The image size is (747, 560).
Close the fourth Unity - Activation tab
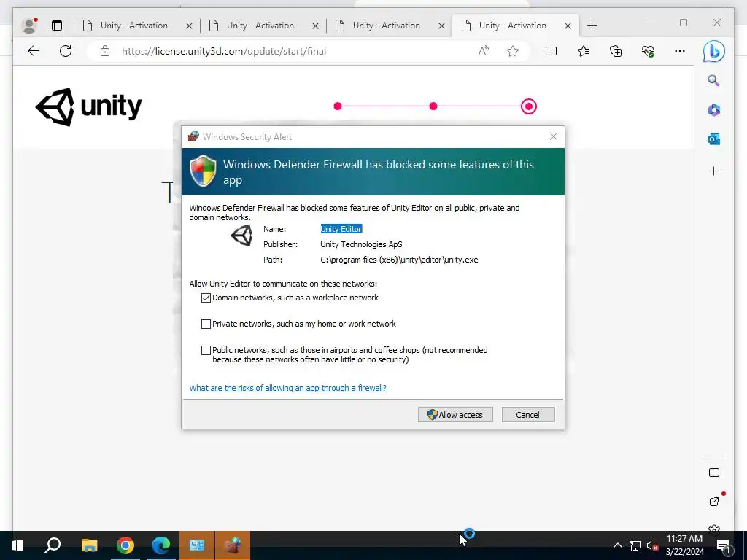[568, 26]
